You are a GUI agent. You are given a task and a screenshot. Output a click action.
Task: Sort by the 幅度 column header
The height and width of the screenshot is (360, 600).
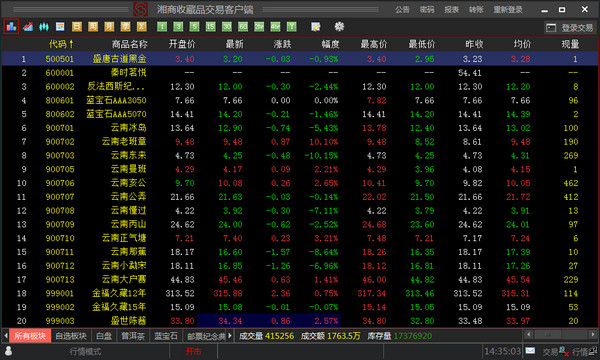330,44
